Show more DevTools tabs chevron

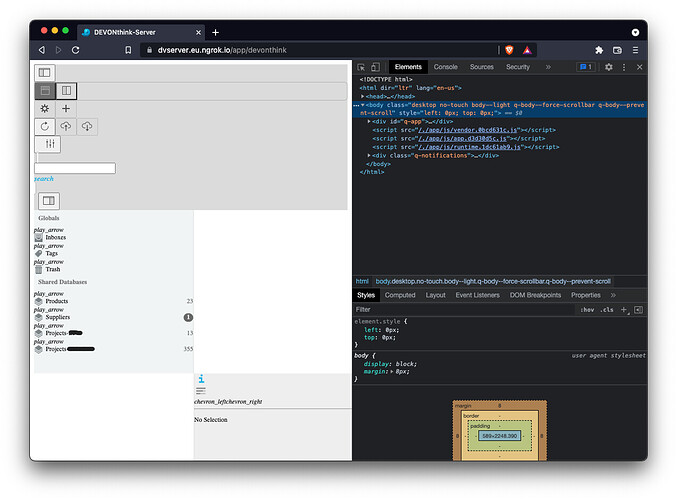(x=548, y=67)
